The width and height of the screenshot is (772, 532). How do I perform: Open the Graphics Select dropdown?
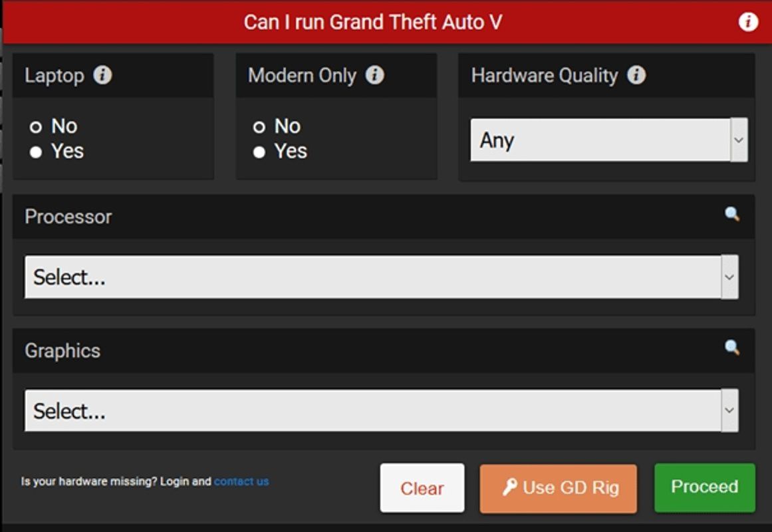click(382, 410)
